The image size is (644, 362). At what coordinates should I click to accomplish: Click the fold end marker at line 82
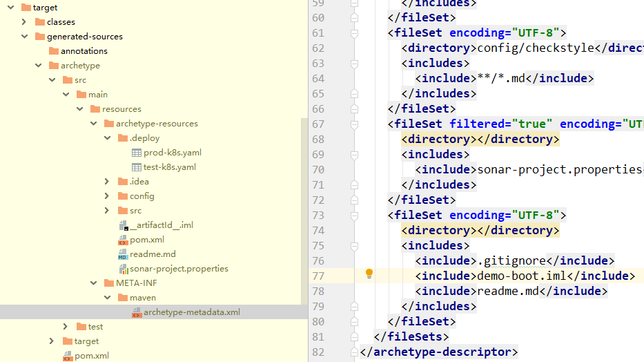click(x=355, y=352)
